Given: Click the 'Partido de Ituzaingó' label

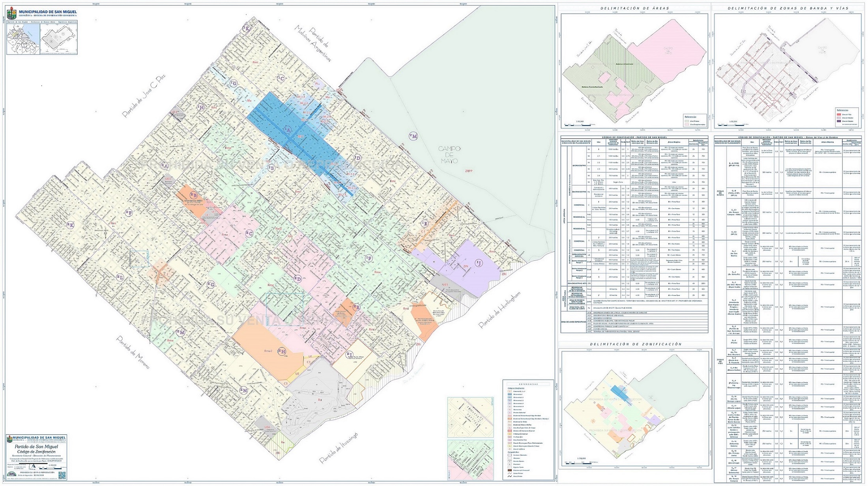Looking at the screenshot, I should (x=338, y=449).
